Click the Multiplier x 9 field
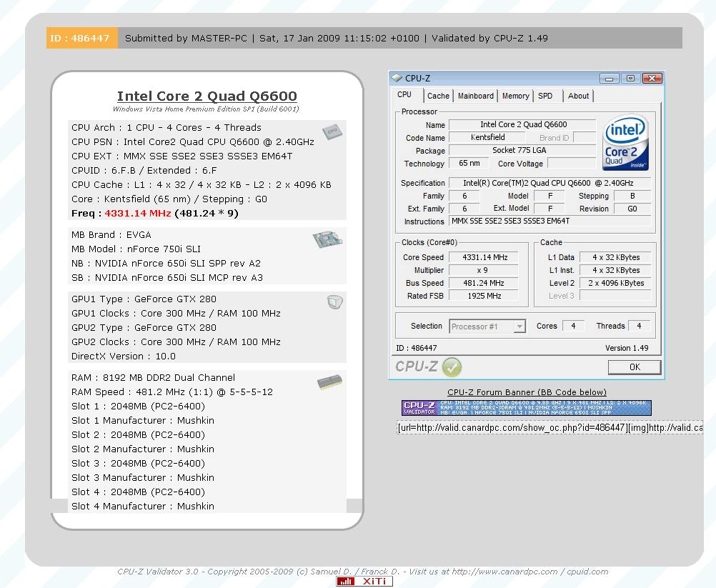Image resolution: width=716 pixels, height=588 pixels. tap(484, 270)
